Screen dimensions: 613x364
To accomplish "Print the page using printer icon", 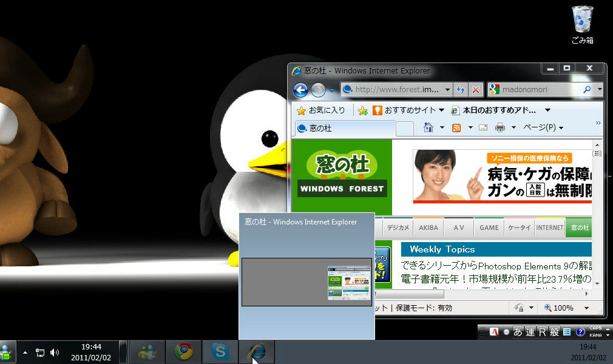I will (500, 127).
